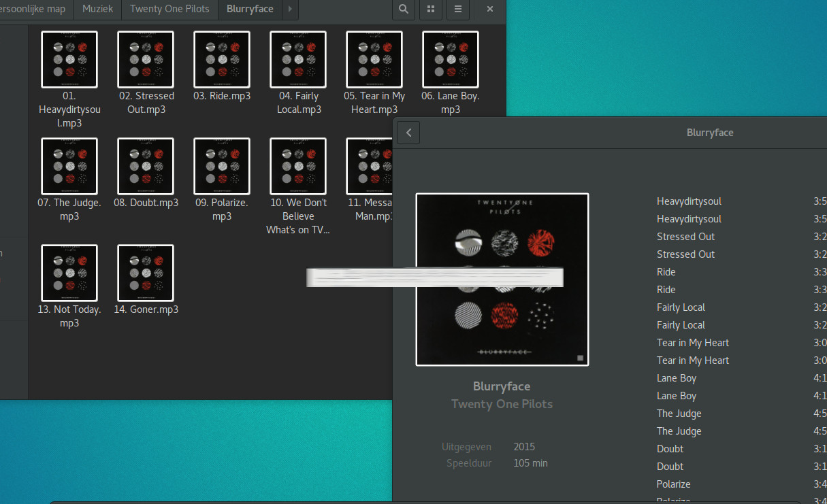The image size is (827, 504).
Task: Open 13. Not Today.mp3
Action: coord(69,273)
